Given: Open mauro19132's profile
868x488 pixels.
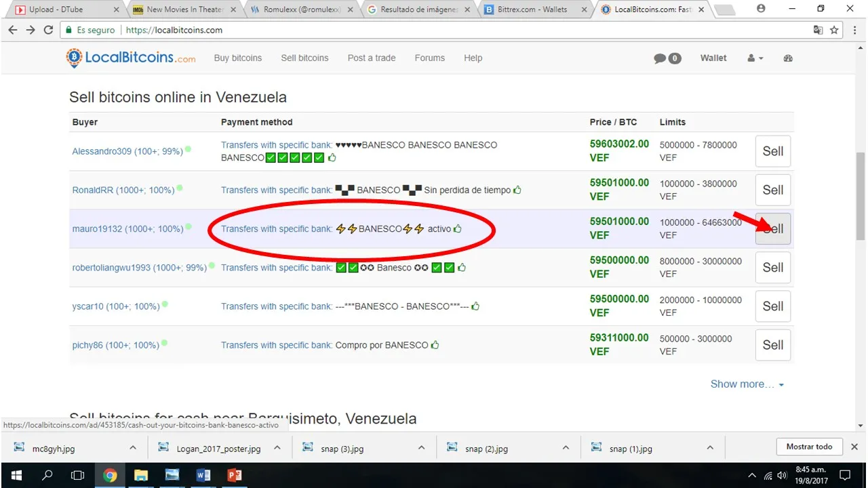Looking at the screenshot, I should [x=127, y=229].
